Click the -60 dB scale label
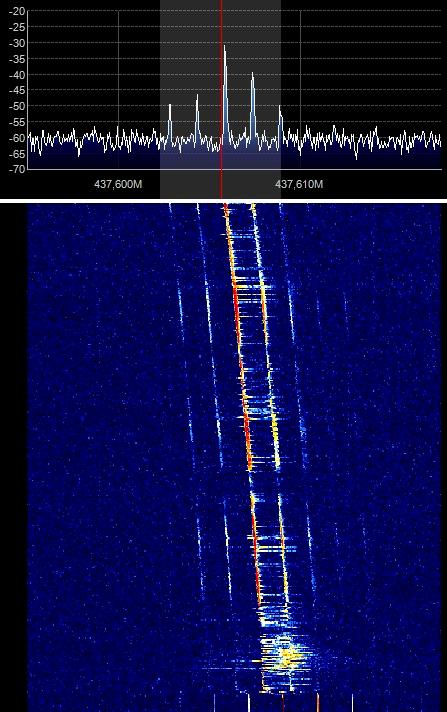447x712 pixels. point(17,138)
